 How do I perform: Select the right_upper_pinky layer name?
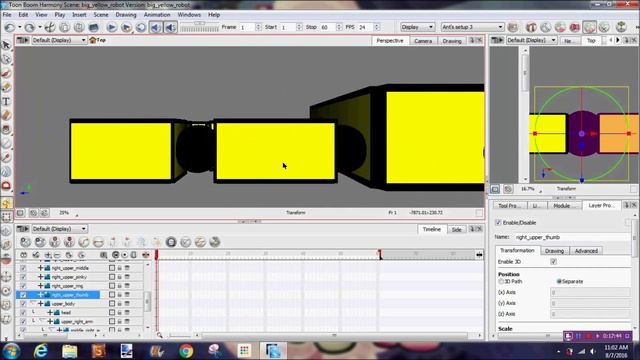69,277
